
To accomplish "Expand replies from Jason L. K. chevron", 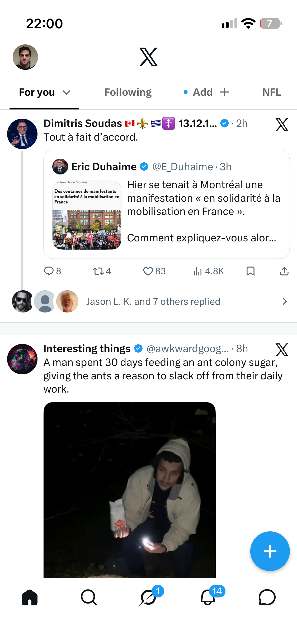I will coord(284,301).
